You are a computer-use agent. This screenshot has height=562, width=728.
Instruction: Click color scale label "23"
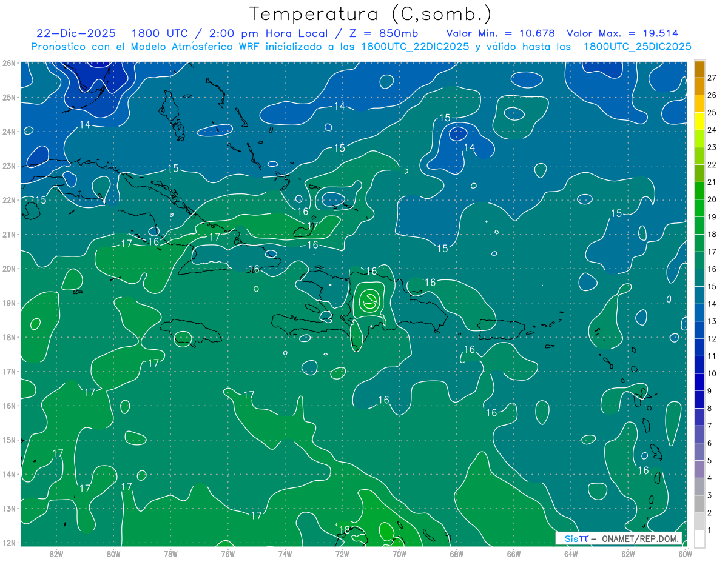click(x=712, y=147)
